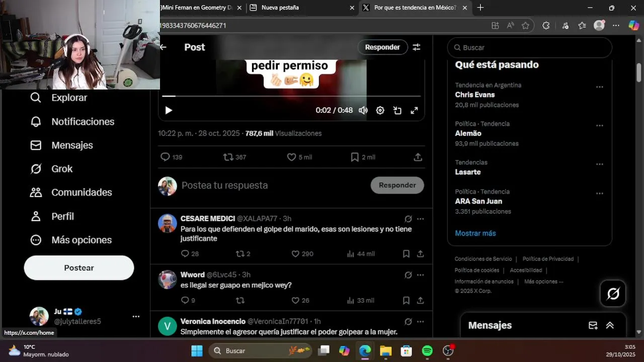Open Grok icon on Veronica Inocencio reply
This screenshot has height=362, width=644.
click(x=408, y=321)
